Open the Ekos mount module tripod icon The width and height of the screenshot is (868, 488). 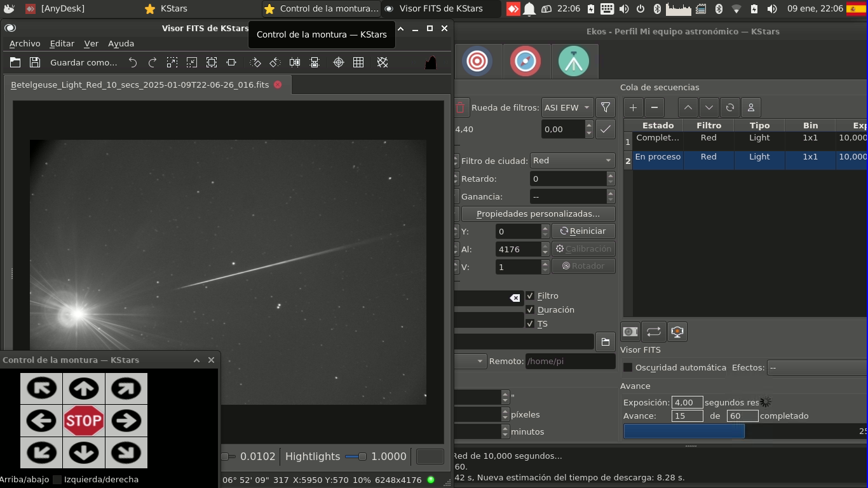[x=574, y=61]
